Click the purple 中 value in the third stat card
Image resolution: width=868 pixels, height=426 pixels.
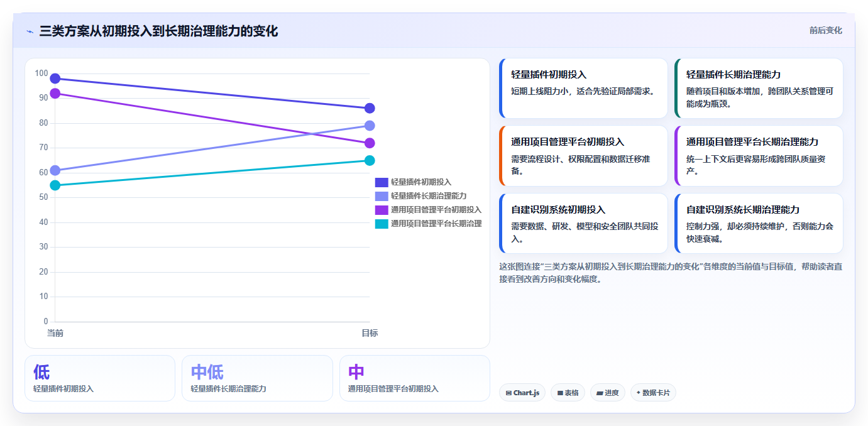coord(356,372)
